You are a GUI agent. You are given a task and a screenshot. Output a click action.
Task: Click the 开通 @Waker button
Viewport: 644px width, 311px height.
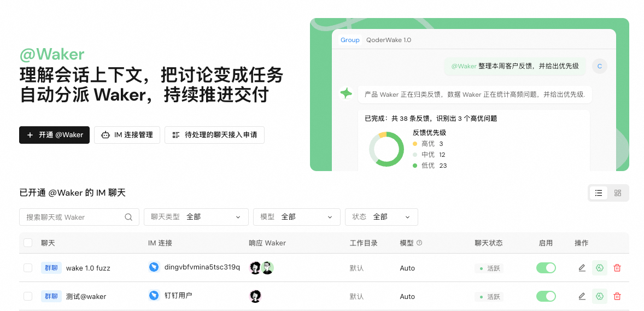(x=54, y=135)
